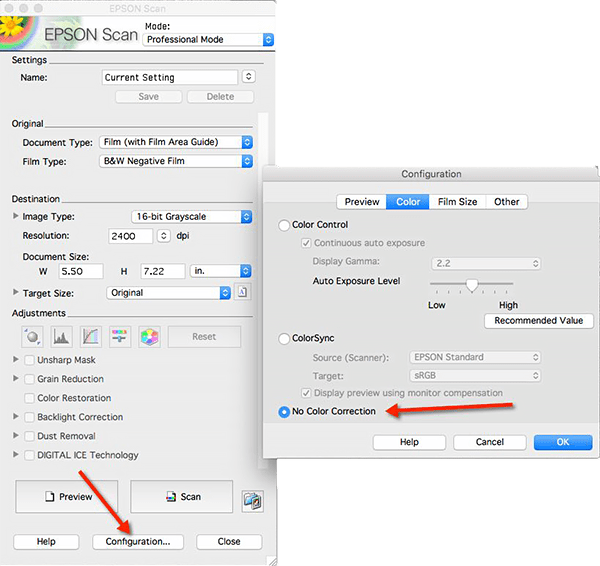The height and width of the screenshot is (566, 600).
Task: Click the Reset adjustments button
Action: pyautogui.click(x=204, y=337)
